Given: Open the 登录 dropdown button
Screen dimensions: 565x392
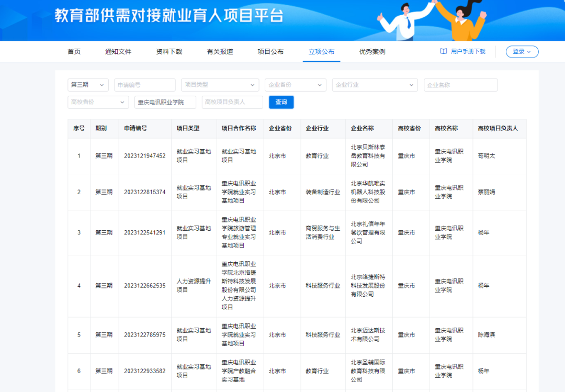Looking at the screenshot, I should pyautogui.click(x=522, y=51).
